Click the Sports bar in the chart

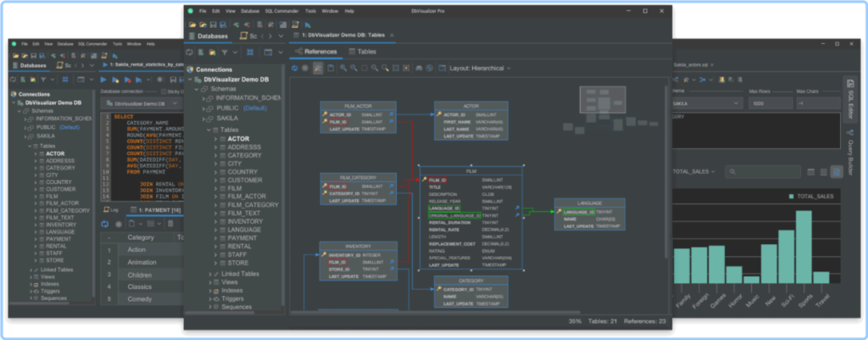(804, 247)
